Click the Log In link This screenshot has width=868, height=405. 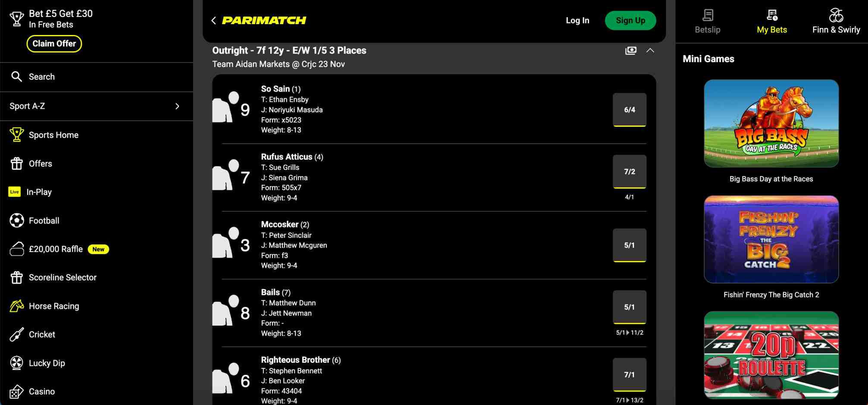pyautogui.click(x=577, y=20)
